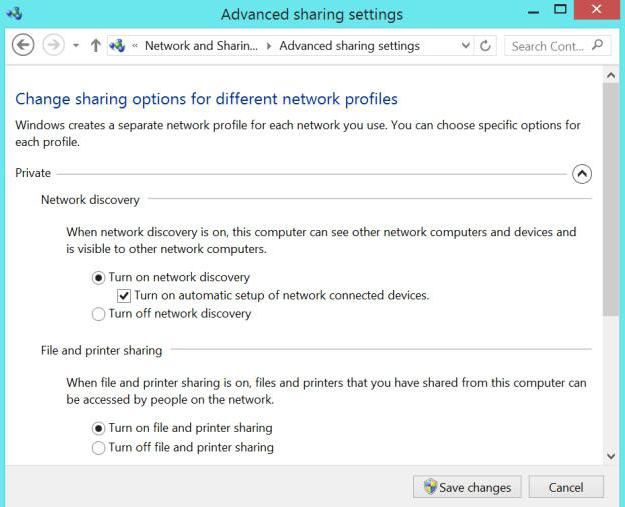Show hidden breadcrumb path double chevron
The height and width of the screenshot is (507, 625).
135,45
